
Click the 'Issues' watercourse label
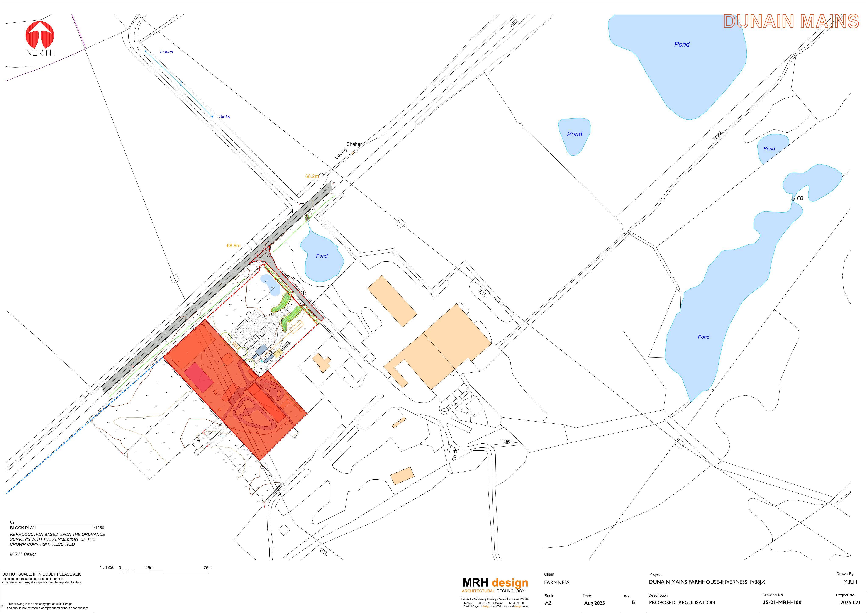pyautogui.click(x=166, y=52)
